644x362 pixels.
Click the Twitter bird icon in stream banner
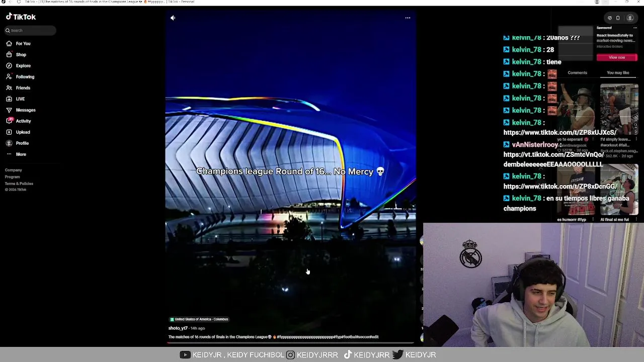(x=397, y=355)
